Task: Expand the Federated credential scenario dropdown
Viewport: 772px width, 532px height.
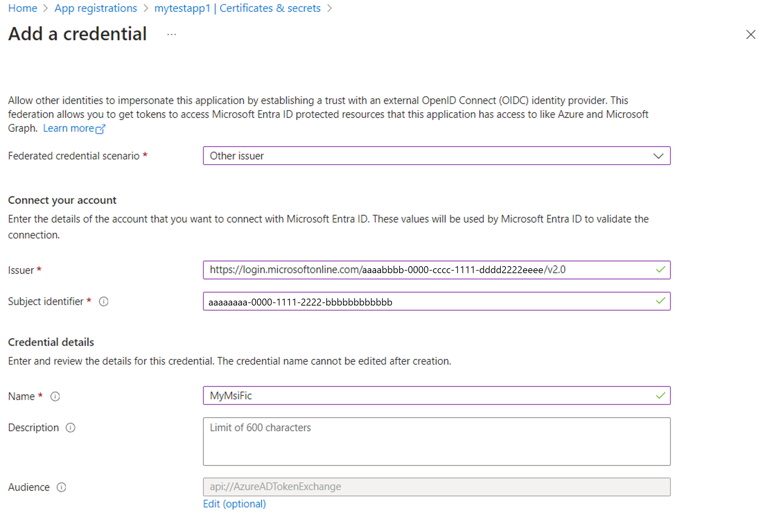Action: (x=436, y=156)
